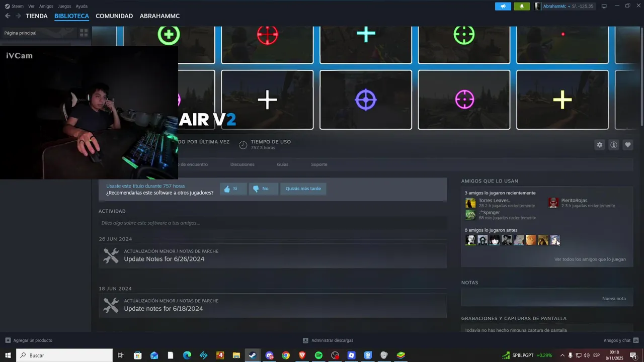
Task: Open File Explorer from the taskbar
Action: coord(236,355)
